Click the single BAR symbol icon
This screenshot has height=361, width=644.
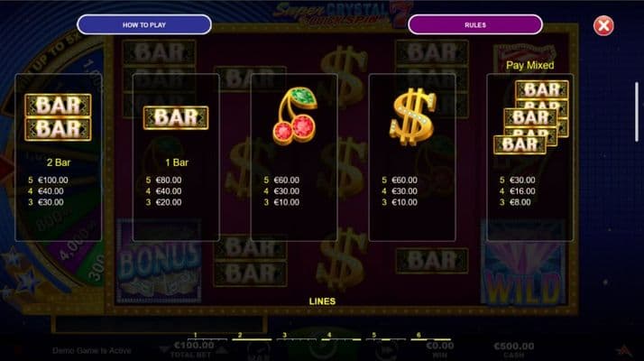176,117
